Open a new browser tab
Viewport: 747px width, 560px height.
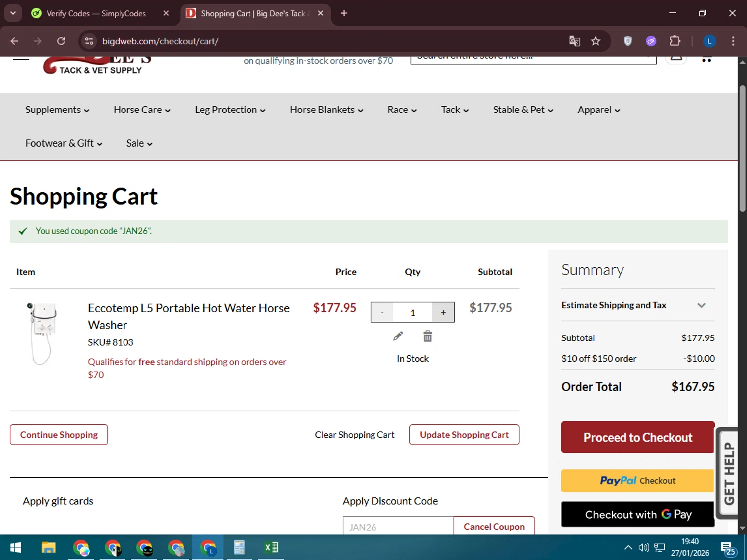tap(344, 13)
